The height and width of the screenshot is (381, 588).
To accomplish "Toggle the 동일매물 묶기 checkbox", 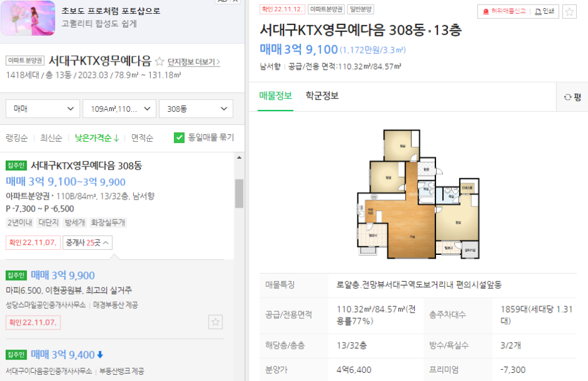I will tap(179, 137).
